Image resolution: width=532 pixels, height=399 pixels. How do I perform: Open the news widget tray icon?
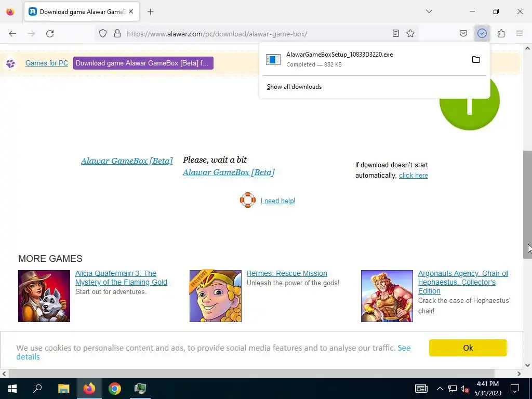pos(421,389)
